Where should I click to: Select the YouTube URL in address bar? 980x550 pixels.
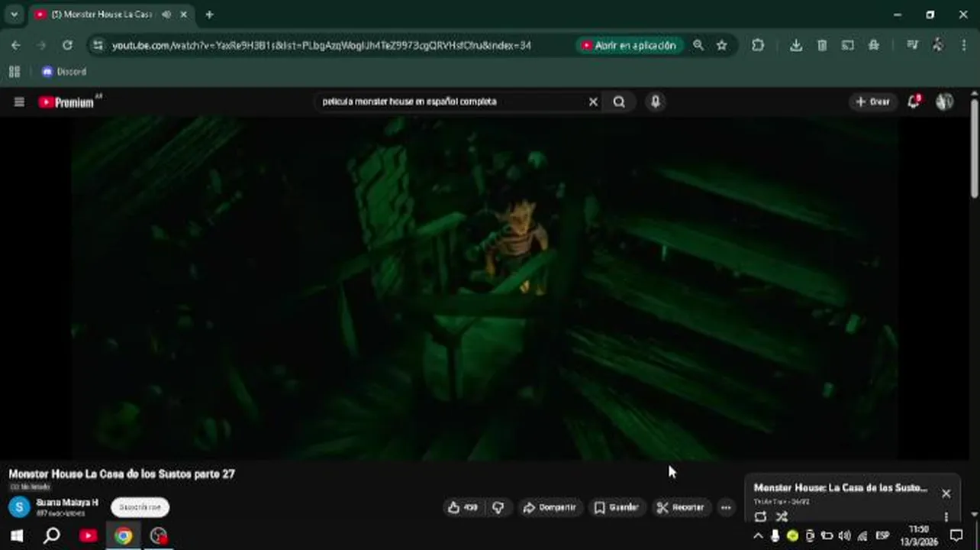321,46
